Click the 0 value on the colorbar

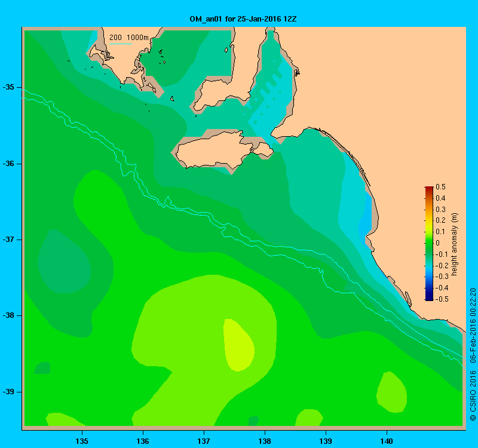pyautogui.click(x=438, y=243)
